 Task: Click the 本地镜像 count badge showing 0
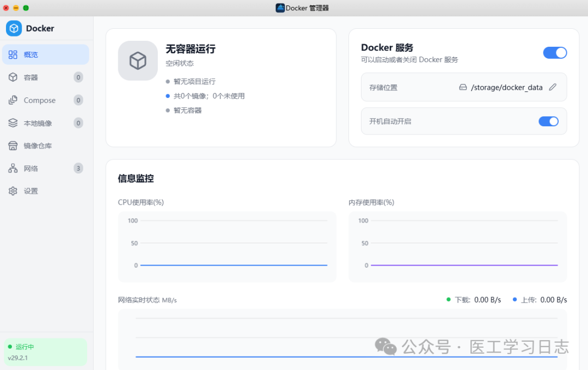coord(78,123)
